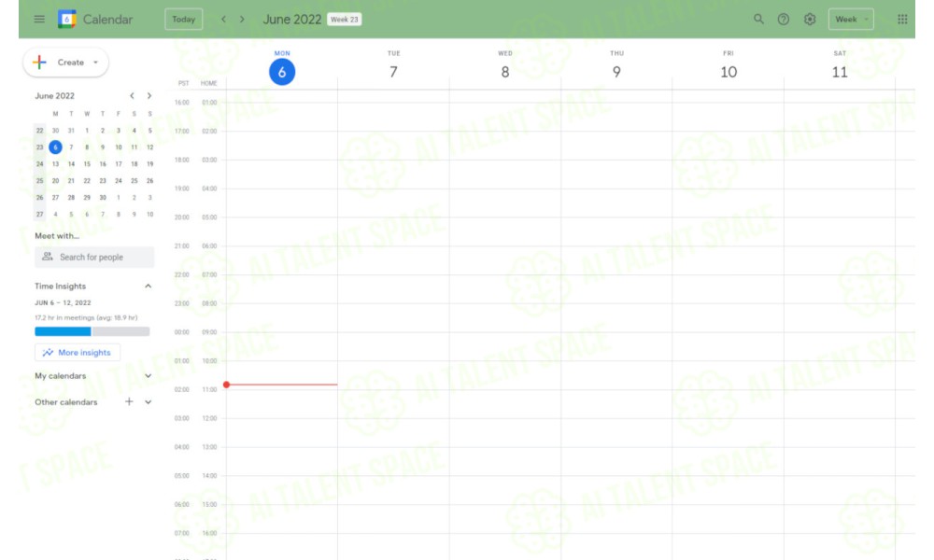
Task: Click the 12:00 home time label
Action: coord(209,418)
